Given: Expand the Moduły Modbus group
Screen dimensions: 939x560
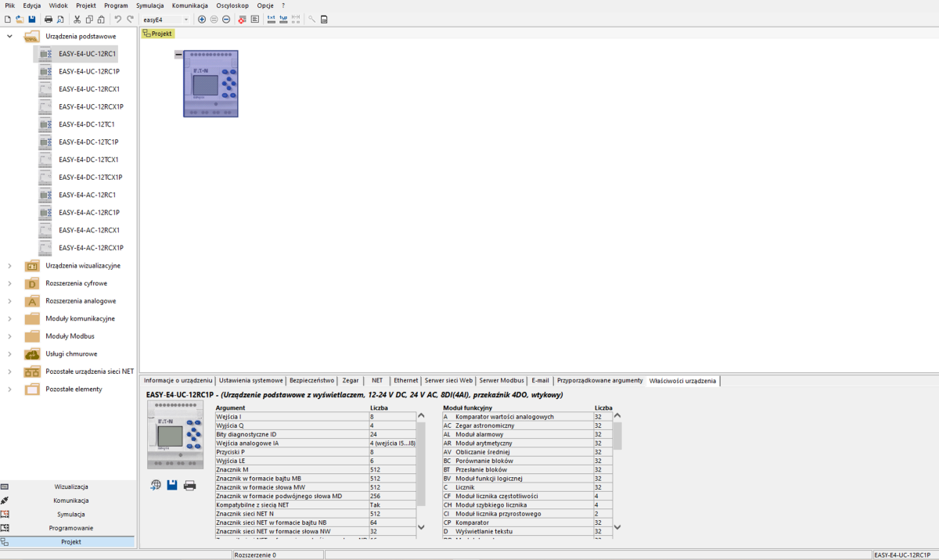Looking at the screenshot, I should pos(10,336).
